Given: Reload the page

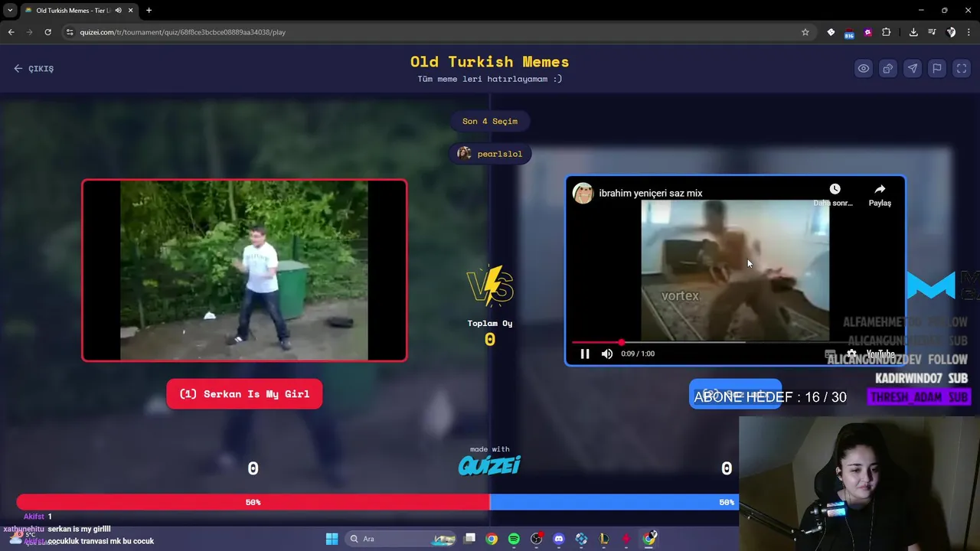Looking at the screenshot, I should 47,32.
